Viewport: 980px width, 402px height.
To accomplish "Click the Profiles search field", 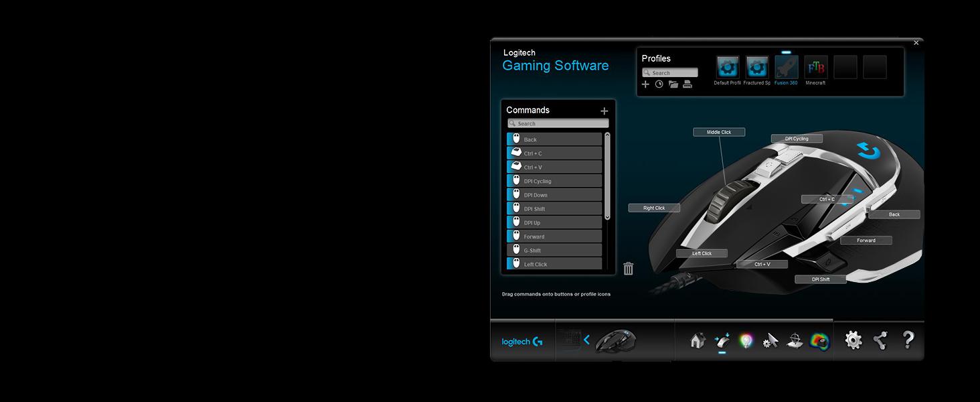I will [669, 72].
